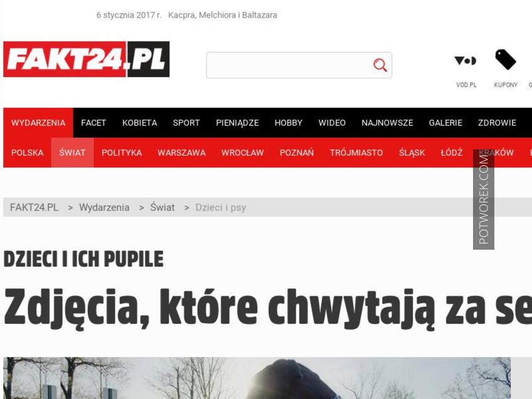
Task: Open the Kupony tag icon
Action: click(x=506, y=60)
